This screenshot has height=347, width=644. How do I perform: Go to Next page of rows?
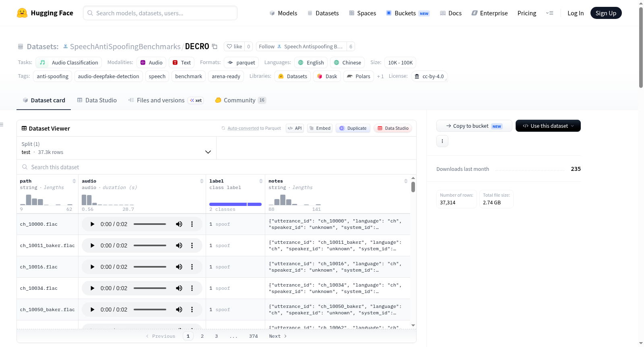[278, 336]
